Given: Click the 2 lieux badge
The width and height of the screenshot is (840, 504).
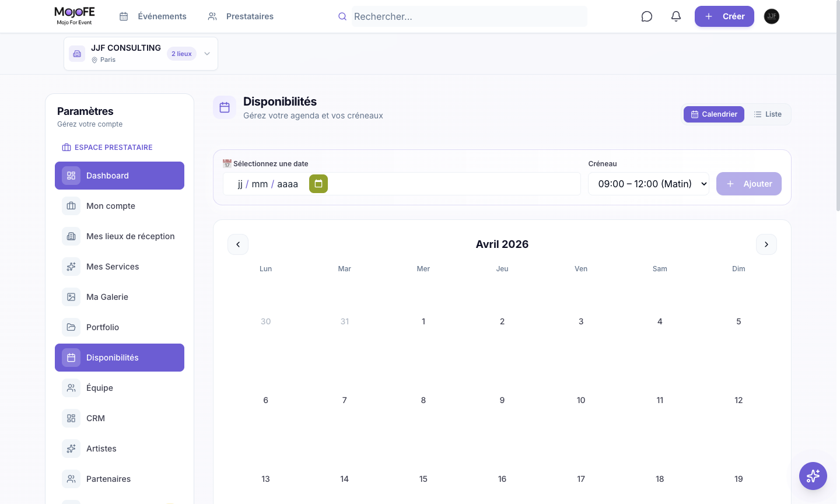Looking at the screenshot, I should point(181,54).
